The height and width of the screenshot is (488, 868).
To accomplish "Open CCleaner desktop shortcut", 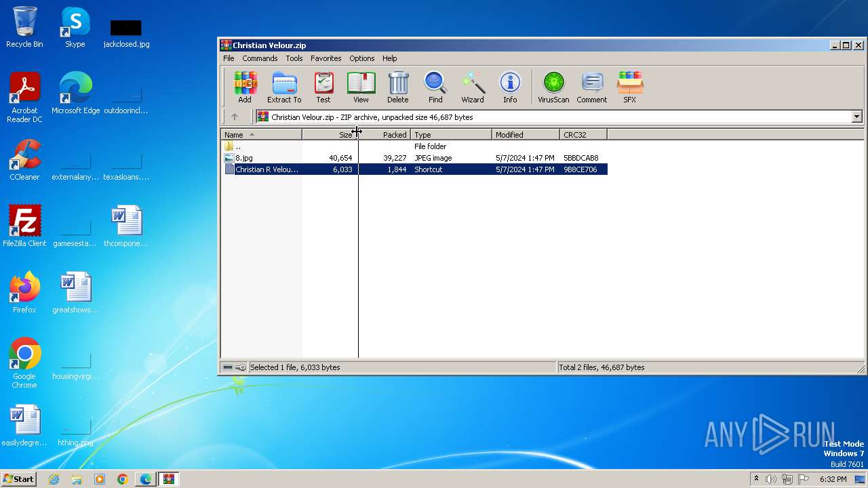I will click(24, 160).
